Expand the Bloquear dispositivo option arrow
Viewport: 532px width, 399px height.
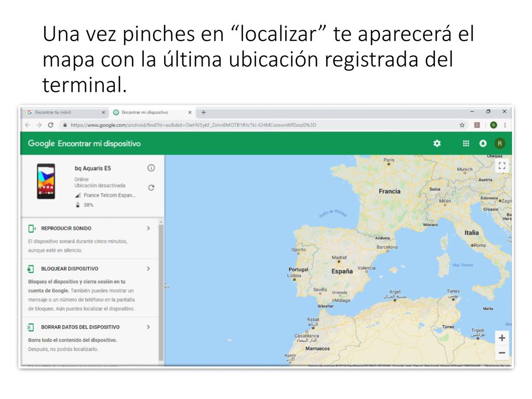[x=148, y=269]
